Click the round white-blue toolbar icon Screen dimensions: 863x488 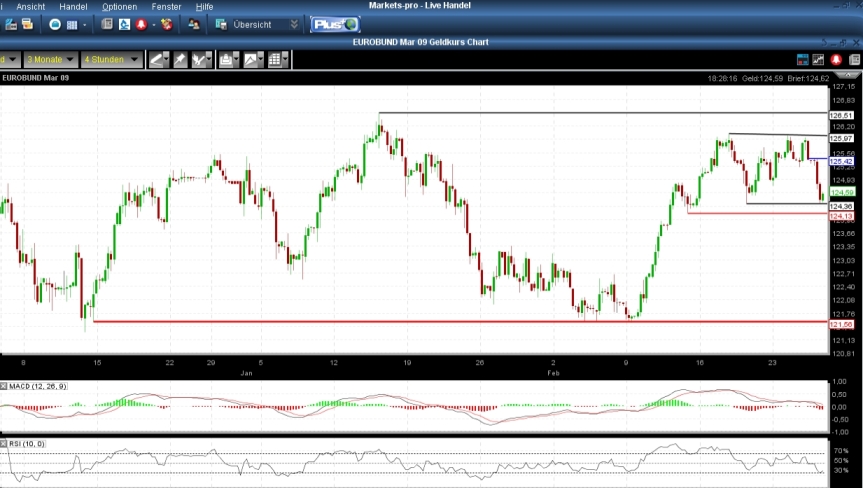pos(55,25)
